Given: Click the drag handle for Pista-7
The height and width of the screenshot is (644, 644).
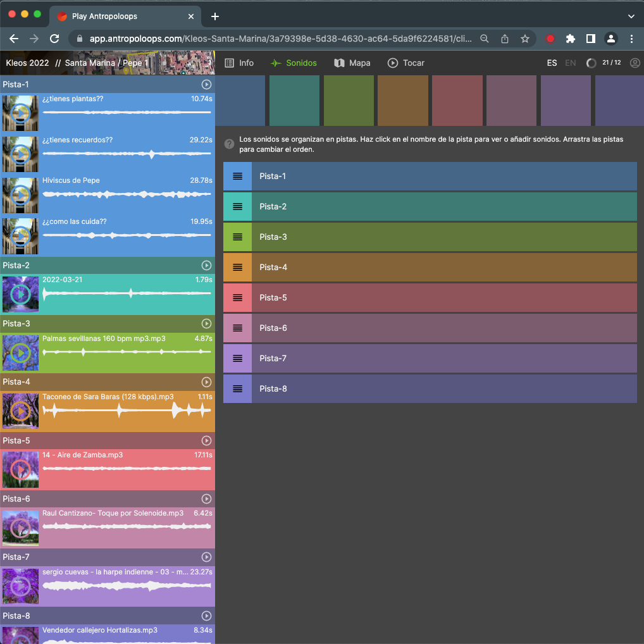Looking at the screenshot, I should pos(237,358).
